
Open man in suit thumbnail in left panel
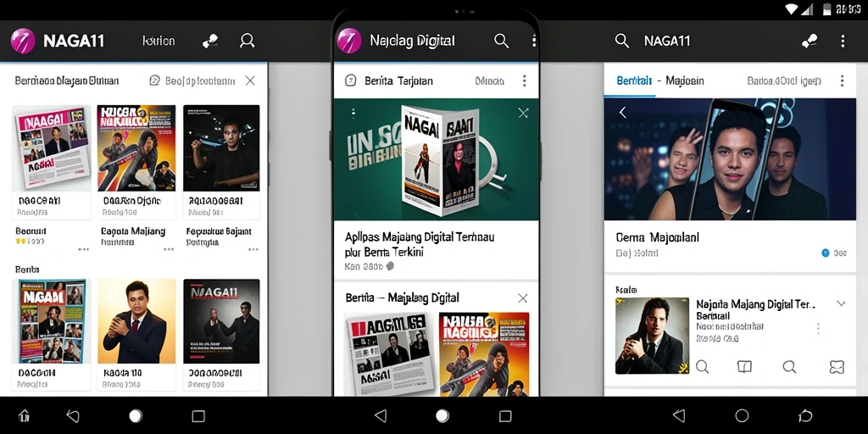click(136, 321)
